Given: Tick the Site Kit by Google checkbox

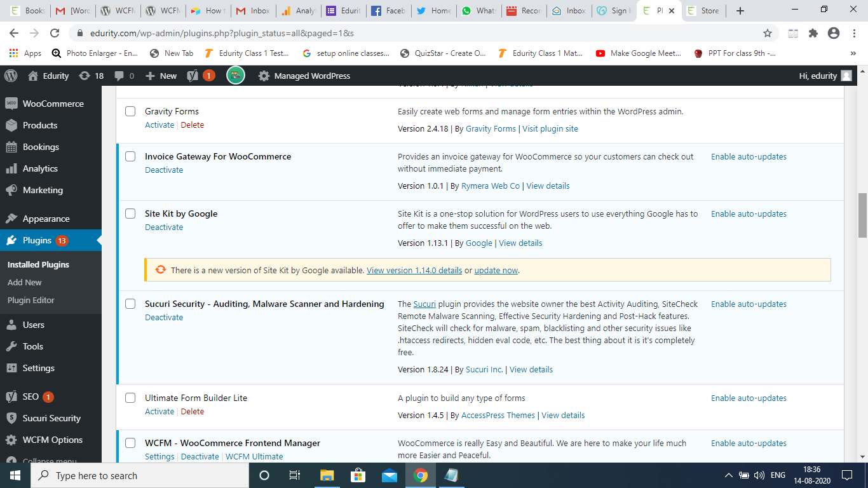Looking at the screenshot, I should (x=130, y=213).
